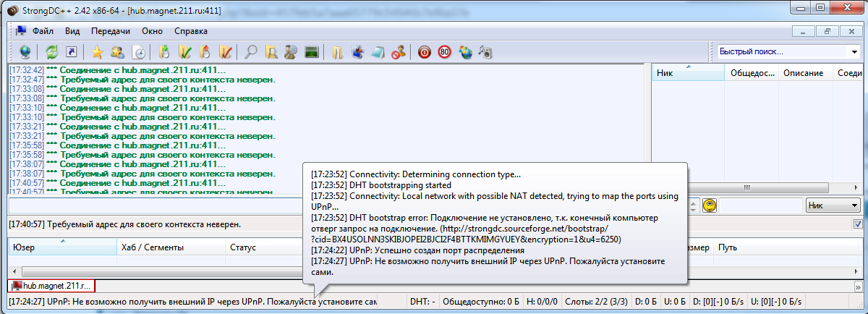Viewport: 868px width, 314px height.
Task: Click the red shutdown power icon
Action: click(x=425, y=52)
